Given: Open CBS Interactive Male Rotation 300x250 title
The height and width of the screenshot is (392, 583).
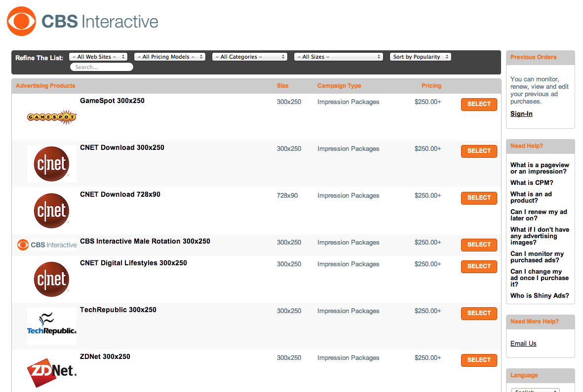Looking at the screenshot, I should 145,241.
